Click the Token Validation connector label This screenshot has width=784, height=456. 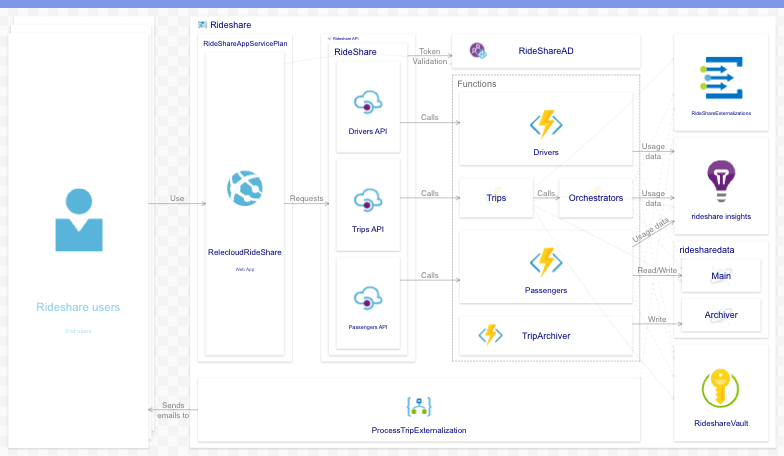coord(430,56)
